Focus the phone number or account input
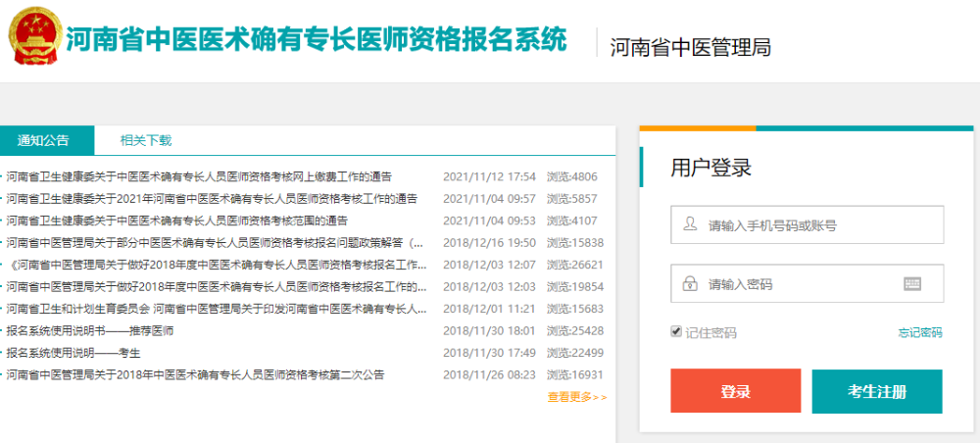Image resolution: width=980 pixels, height=443 pixels. point(818,225)
